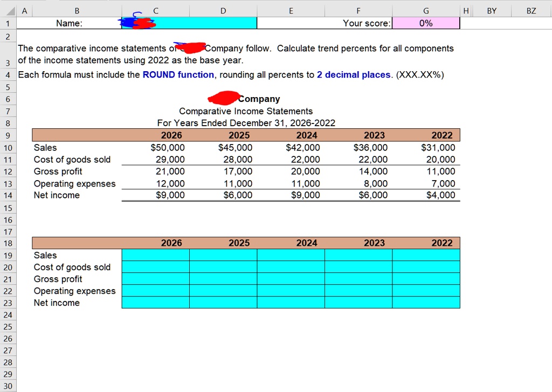
Task: Click the 'Name:' label cell
Action: point(70,23)
